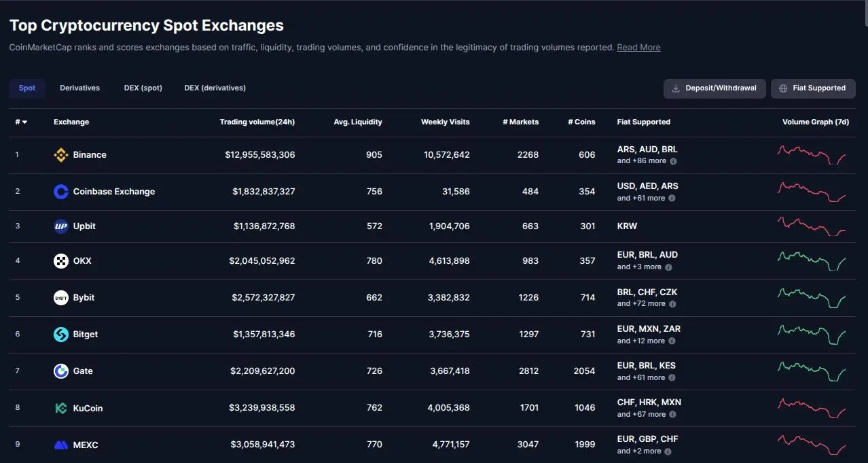The height and width of the screenshot is (463, 868).
Task: Select the Coinbase Exchange logo
Action: point(60,191)
